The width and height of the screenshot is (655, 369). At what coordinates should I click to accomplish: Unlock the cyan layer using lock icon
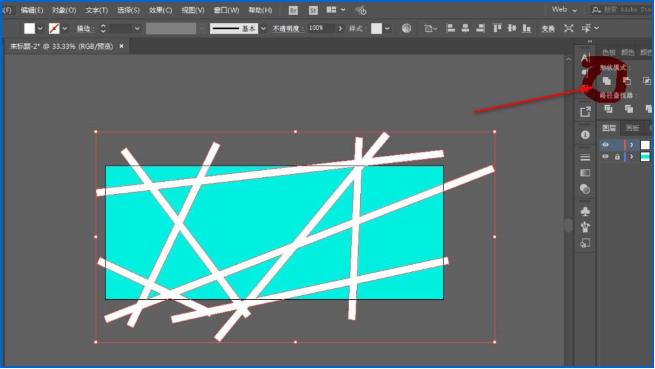click(617, 157)
